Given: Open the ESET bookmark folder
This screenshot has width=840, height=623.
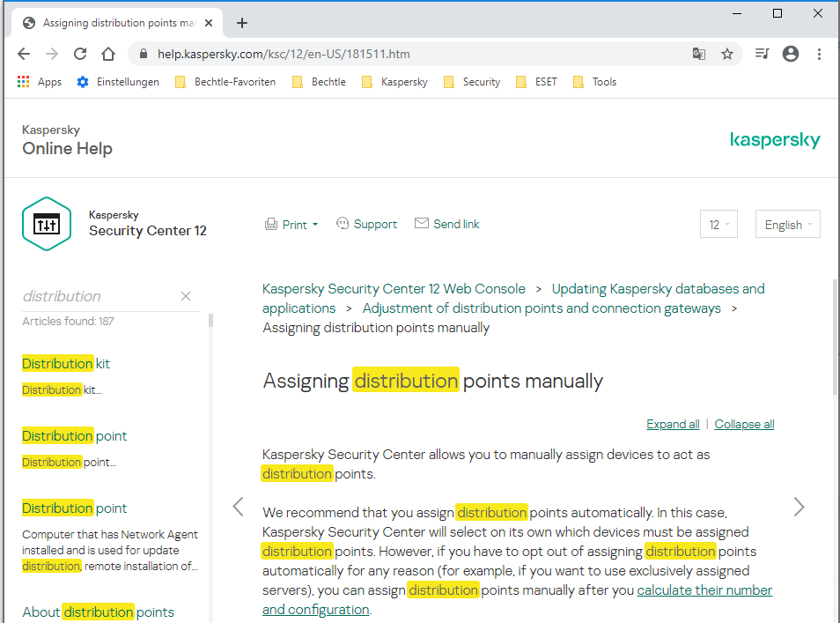Looking at the screenshot, I should coord(536,82).
